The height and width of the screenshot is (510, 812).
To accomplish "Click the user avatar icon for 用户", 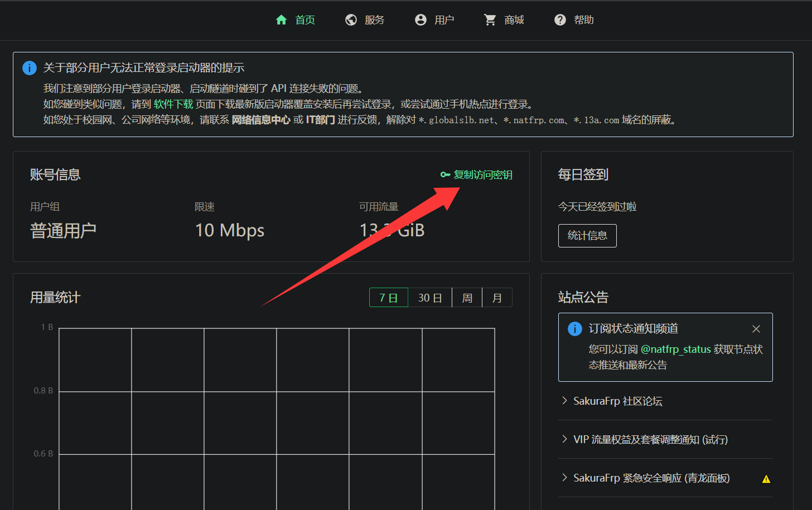I will coord(420,20).
